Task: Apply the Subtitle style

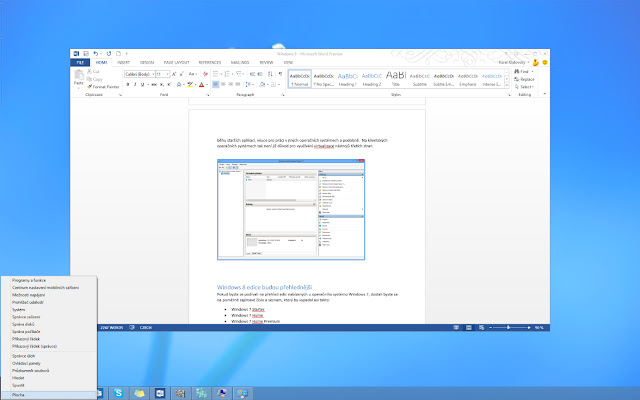Action: pyautogui.click(x=420, y=79)
